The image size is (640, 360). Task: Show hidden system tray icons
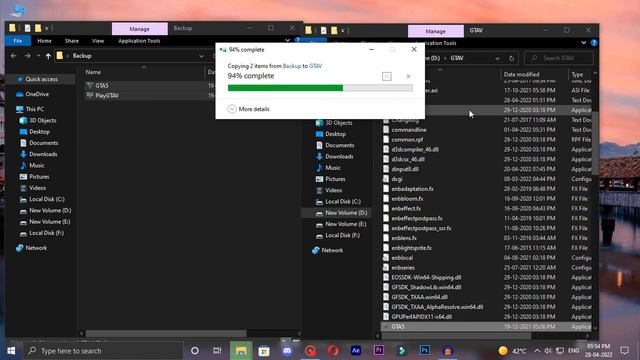tap(537, 351)
